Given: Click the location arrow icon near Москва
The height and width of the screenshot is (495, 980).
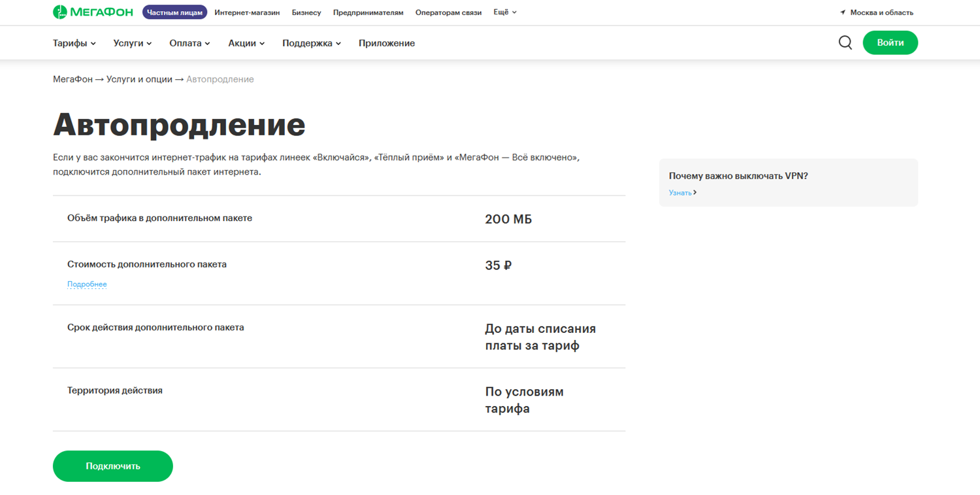Looking at the screenshot, I should coord(843,12).
